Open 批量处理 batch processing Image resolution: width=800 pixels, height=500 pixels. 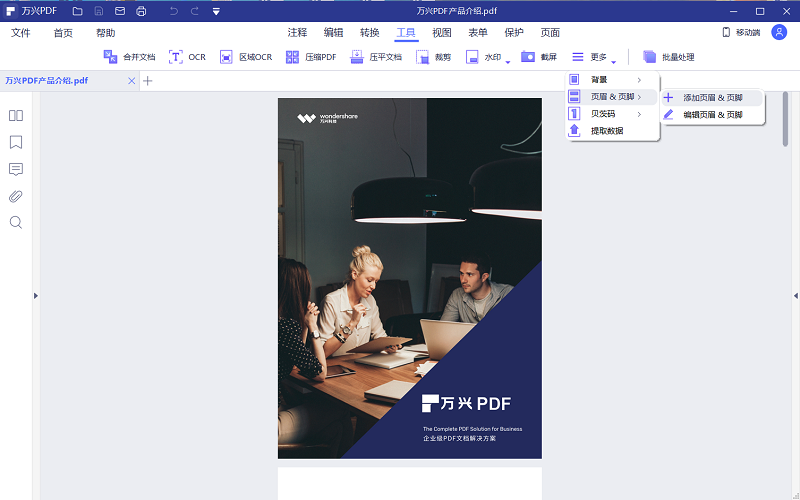[668, 57]
